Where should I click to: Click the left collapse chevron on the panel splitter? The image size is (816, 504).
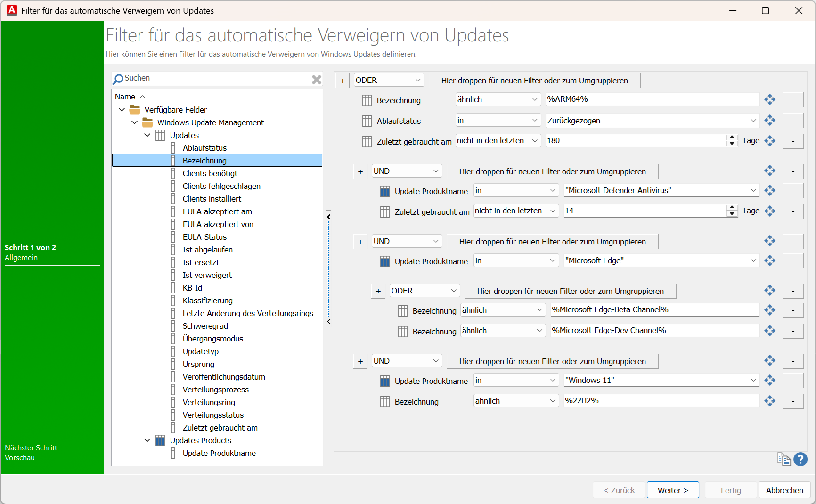(328, 217)
